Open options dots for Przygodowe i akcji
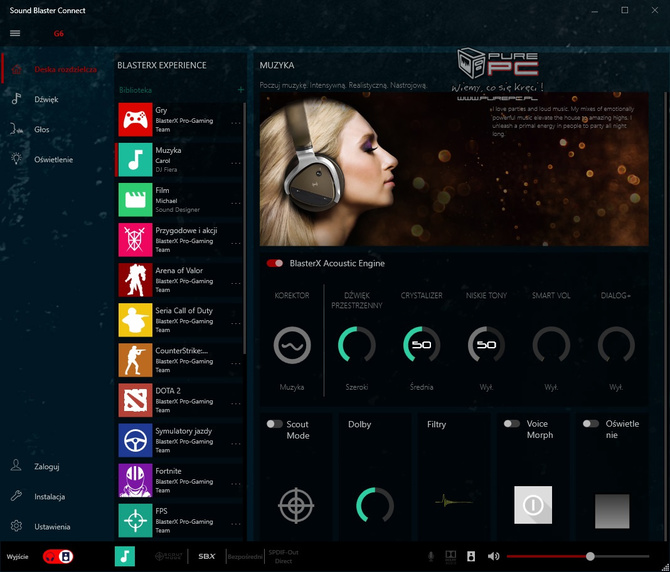 (235, 243)
